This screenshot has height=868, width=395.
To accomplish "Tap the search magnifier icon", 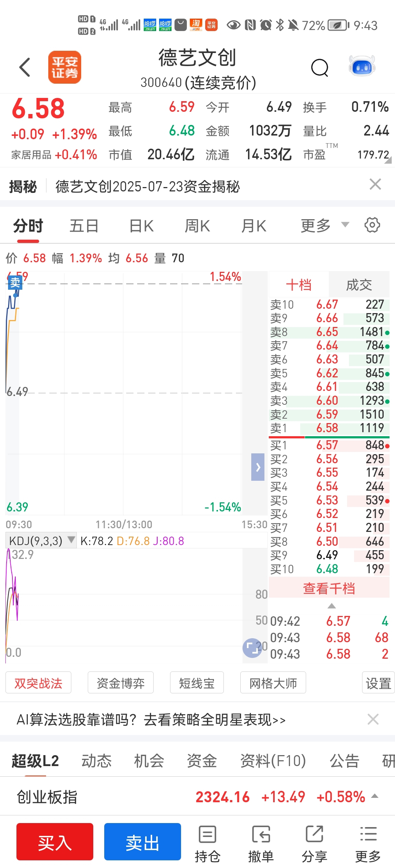I will click(320, 67).
